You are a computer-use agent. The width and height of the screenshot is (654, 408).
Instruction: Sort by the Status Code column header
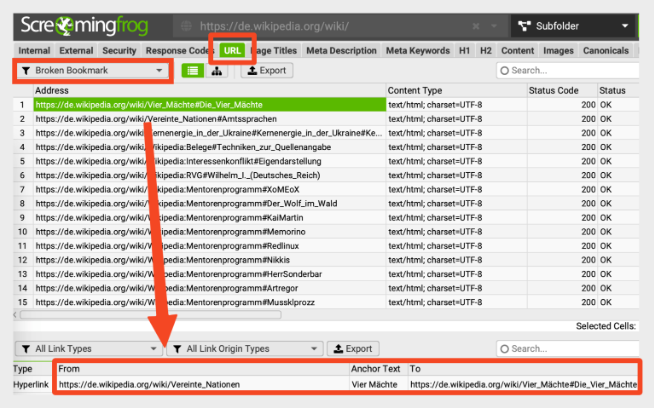pyautogui.click(x=562, y=91)
